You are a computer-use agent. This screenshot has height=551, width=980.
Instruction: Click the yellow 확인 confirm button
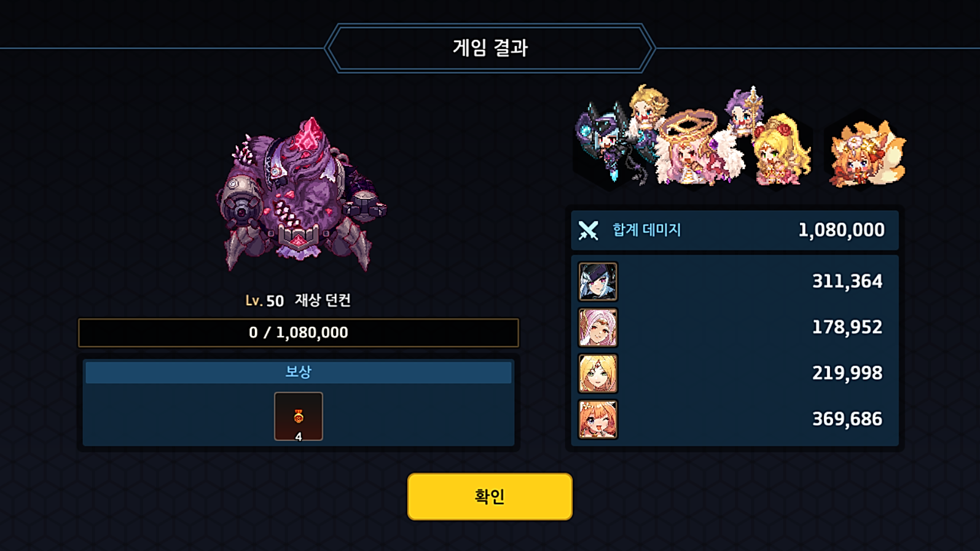point(490,496)
